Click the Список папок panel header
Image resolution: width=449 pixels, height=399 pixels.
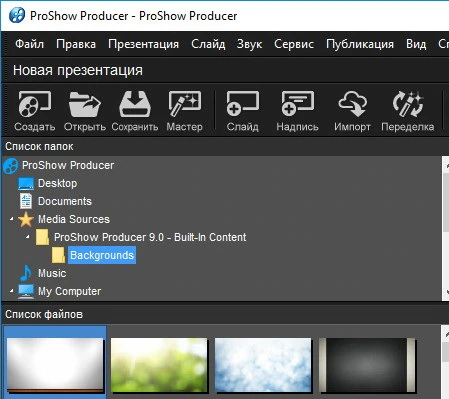[39, 146]
